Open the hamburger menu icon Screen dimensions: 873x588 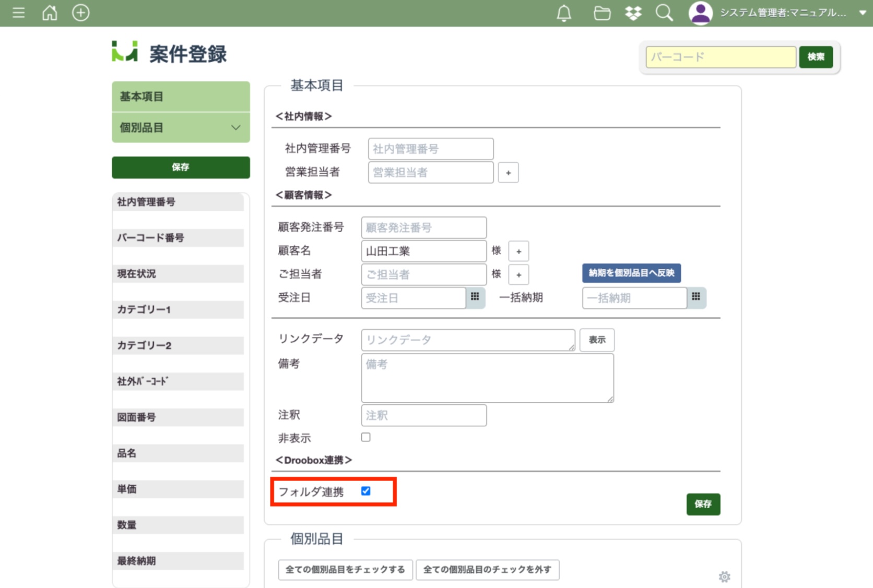18,13
